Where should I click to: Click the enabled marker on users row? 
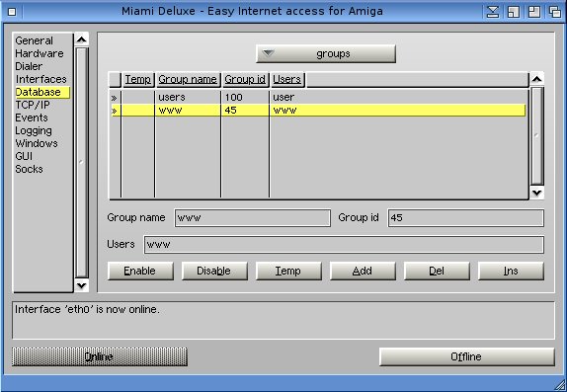coord(115,98)
